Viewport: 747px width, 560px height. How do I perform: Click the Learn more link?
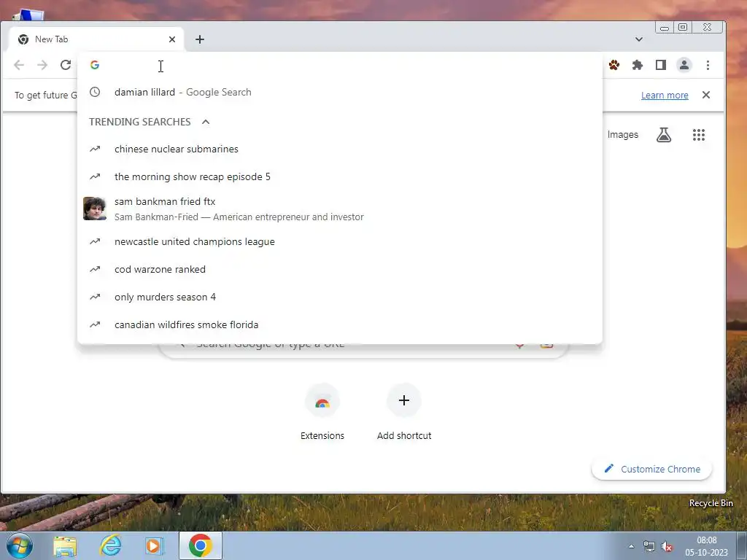(x=665, y=96)
